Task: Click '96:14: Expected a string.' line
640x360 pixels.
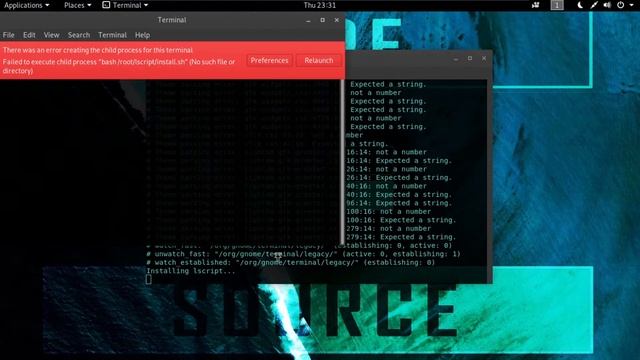Action: pyautogui.click(x=399, y=203)
